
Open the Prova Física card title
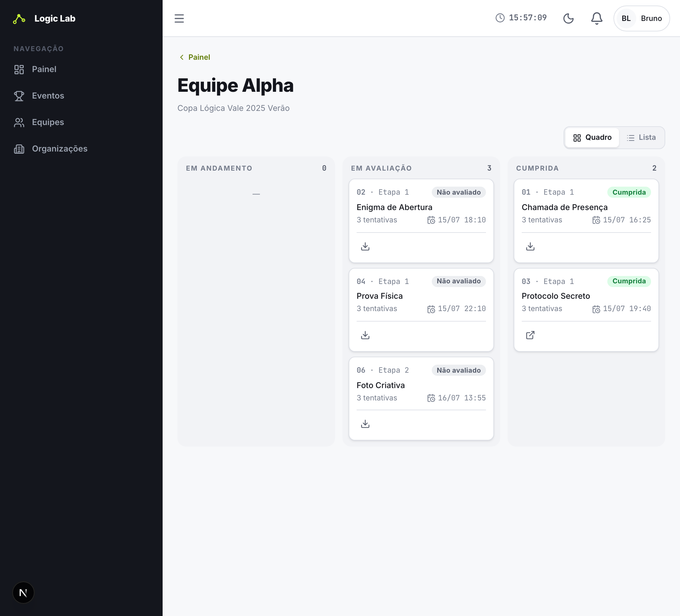tap(379, 296)
